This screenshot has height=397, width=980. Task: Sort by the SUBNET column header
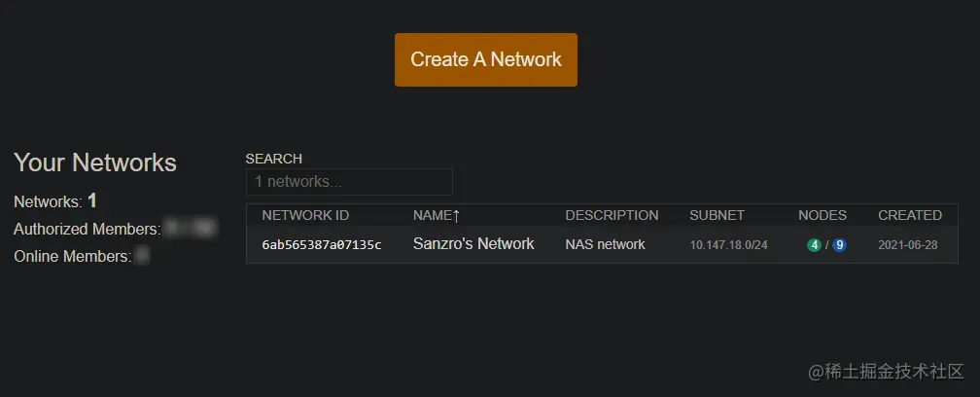coord(717,215)
